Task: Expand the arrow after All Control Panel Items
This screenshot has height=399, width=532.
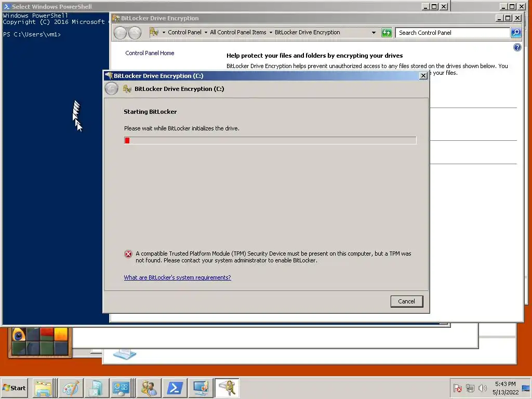Action: point(271,33)
